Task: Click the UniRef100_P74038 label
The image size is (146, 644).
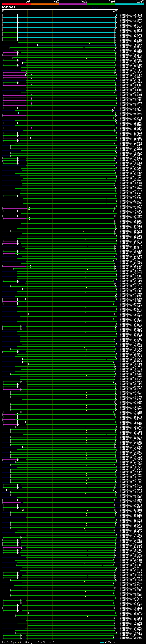Action: pos(131,296)
